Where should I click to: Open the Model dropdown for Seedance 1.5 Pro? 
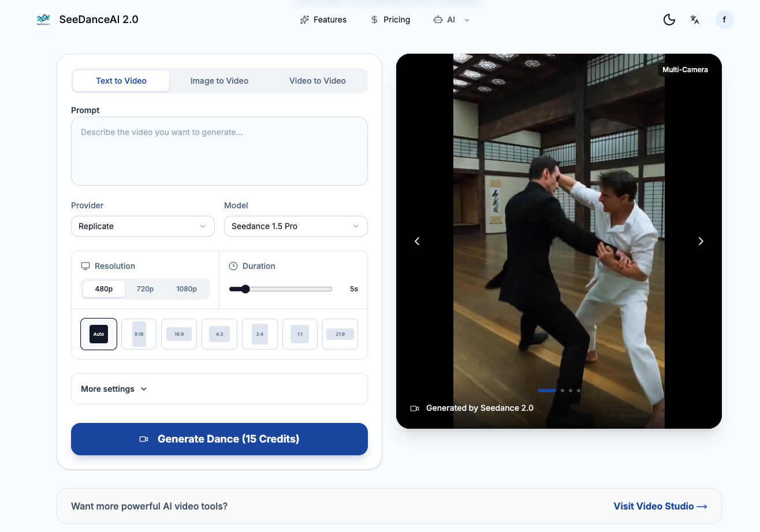296,226
